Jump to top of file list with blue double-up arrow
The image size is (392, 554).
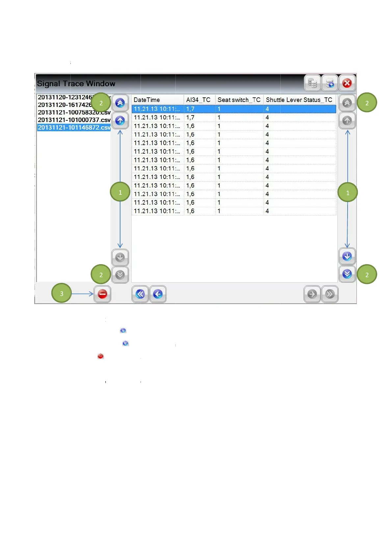coord(120,103)
